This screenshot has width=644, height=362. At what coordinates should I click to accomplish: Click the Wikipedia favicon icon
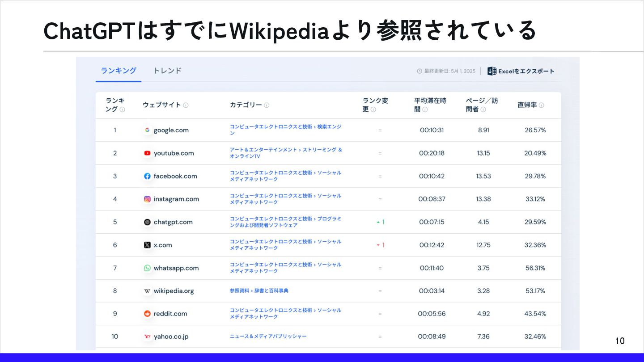147,291
